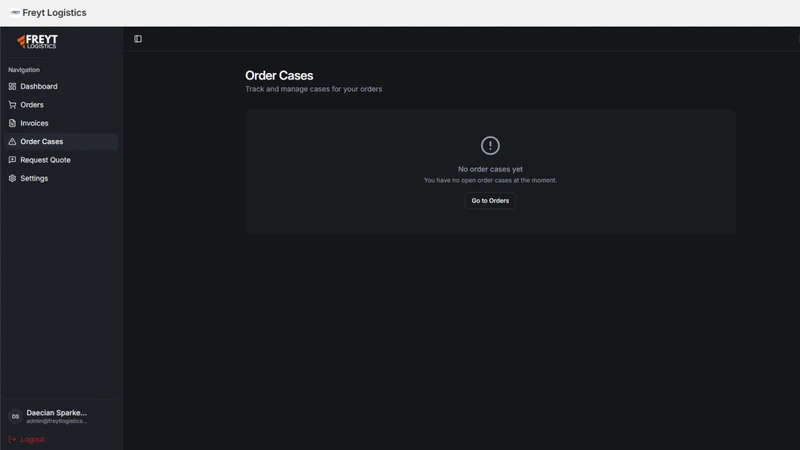Toggle the sidebar collapse icon
Image resolution: width=800 pixels, height=450 pixels.
pyautogui.click(x=138, y=39)
